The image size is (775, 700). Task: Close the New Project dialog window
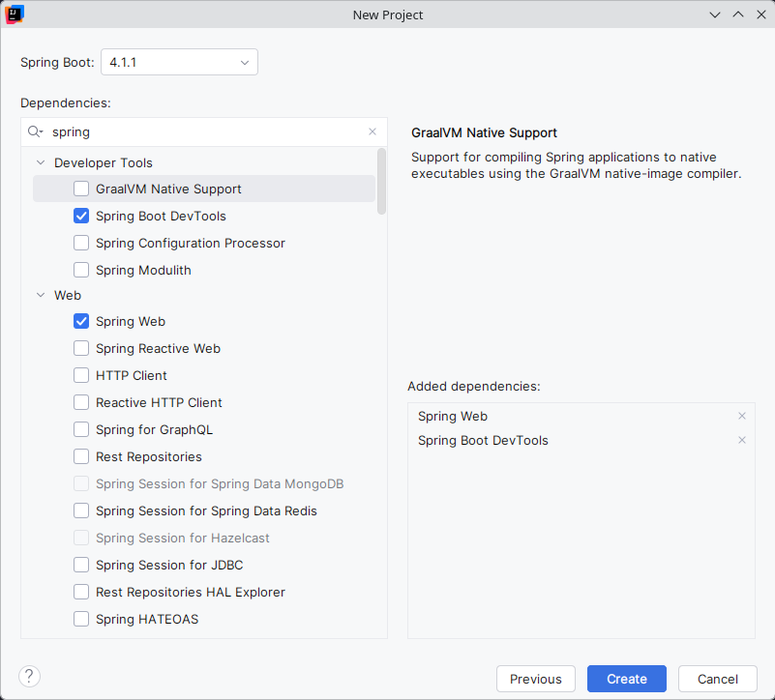click(x=761, y=15)
